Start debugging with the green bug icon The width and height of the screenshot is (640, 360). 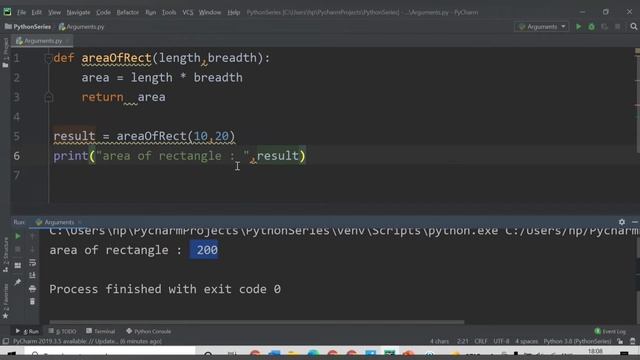point(591,27)
